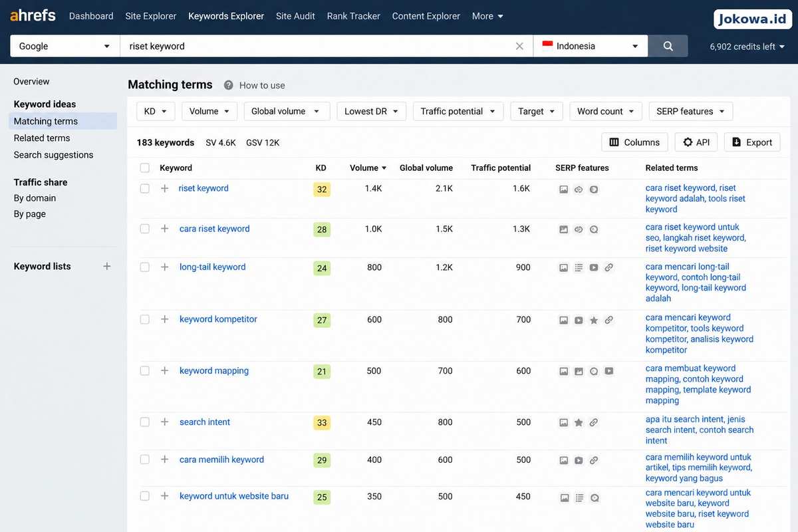Click the Indonesia flag icon
Screen dimensions: 798x532
coord(547,46)
